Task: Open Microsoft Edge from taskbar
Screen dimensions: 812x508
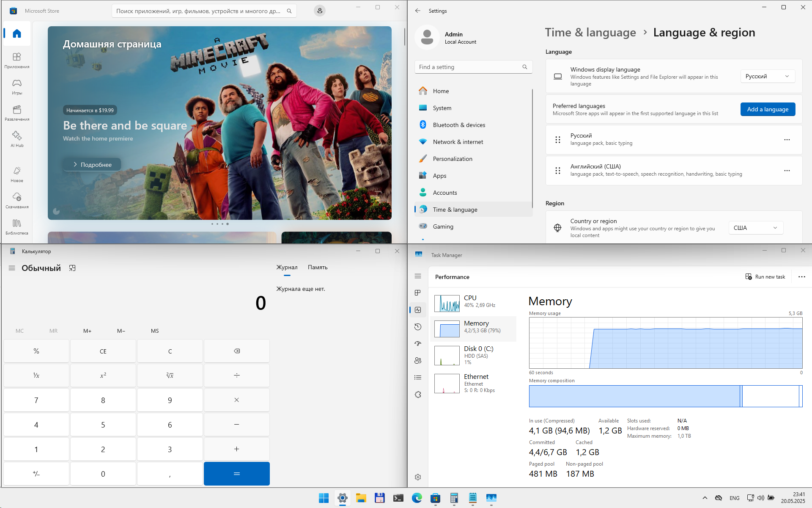Action: click(x=417, y=498)
